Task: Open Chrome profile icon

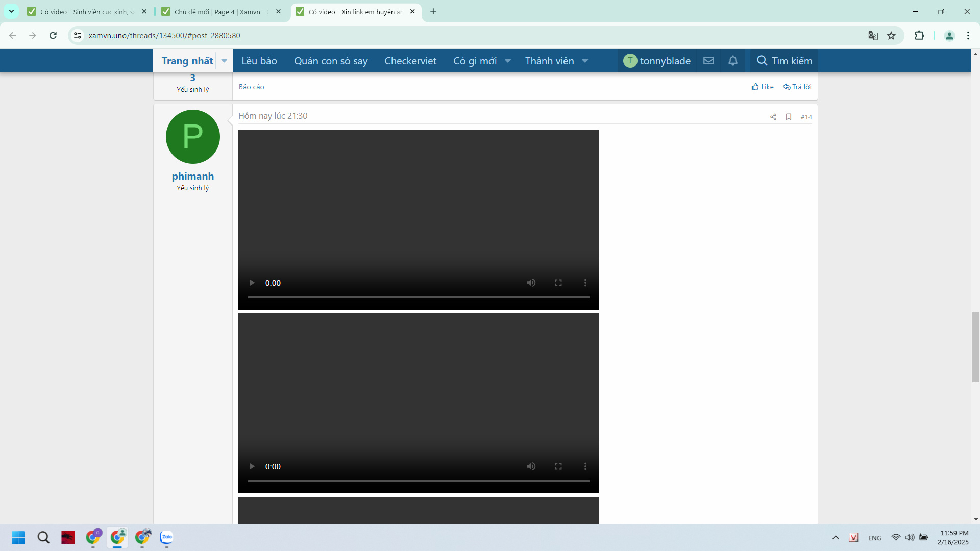Action: pos(949,35)
